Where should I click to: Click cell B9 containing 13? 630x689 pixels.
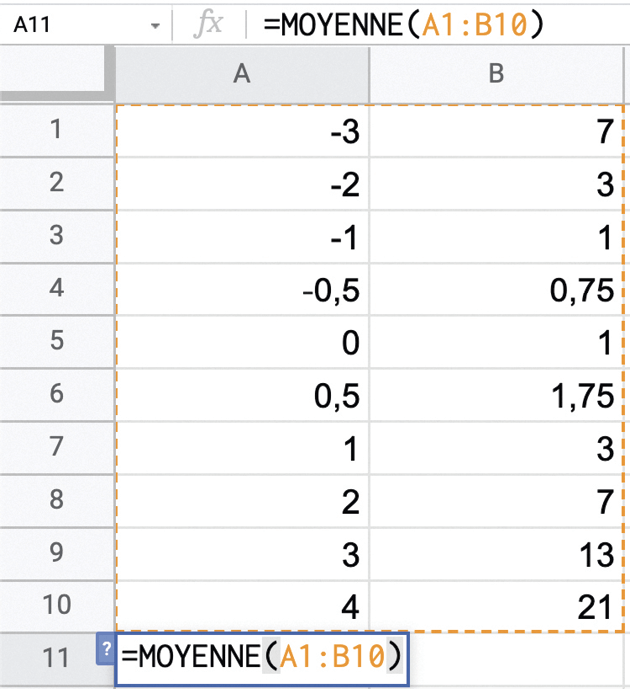pyautogui.click(x=495, y=553)
